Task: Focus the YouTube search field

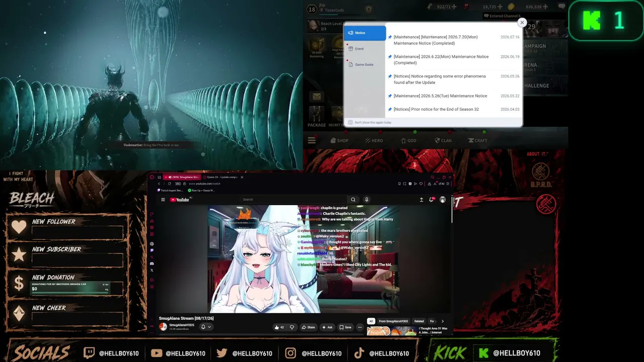Action: pos(294,200)
